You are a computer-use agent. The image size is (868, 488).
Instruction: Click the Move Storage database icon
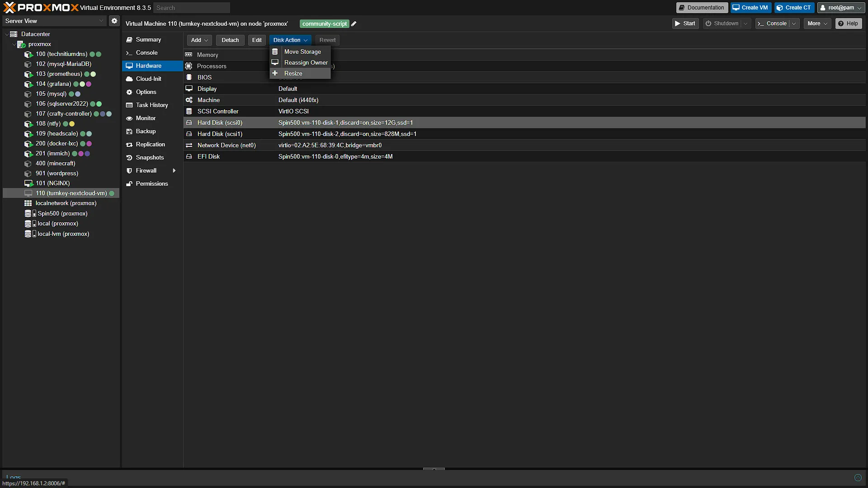point(275,52)
